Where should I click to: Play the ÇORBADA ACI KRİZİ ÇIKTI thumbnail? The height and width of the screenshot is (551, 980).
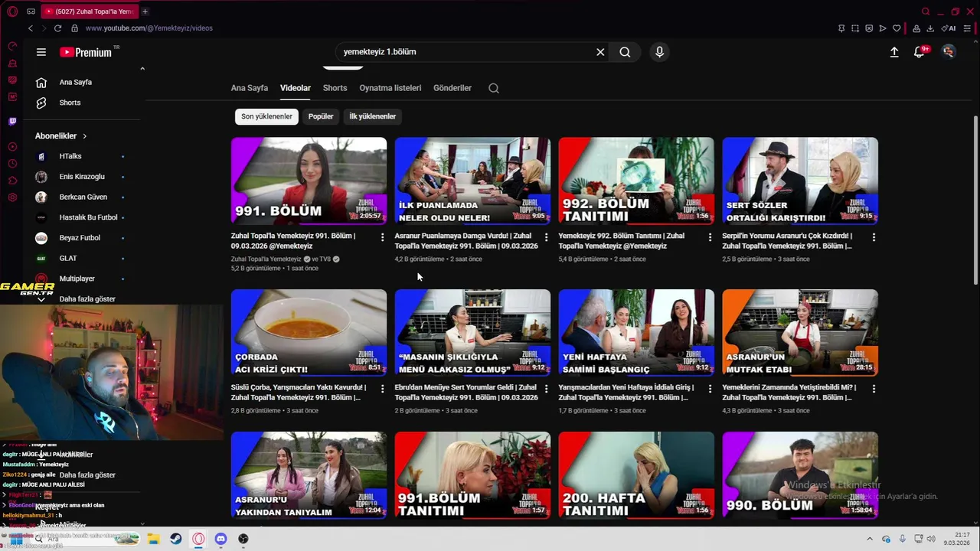(x=309, y=332)
